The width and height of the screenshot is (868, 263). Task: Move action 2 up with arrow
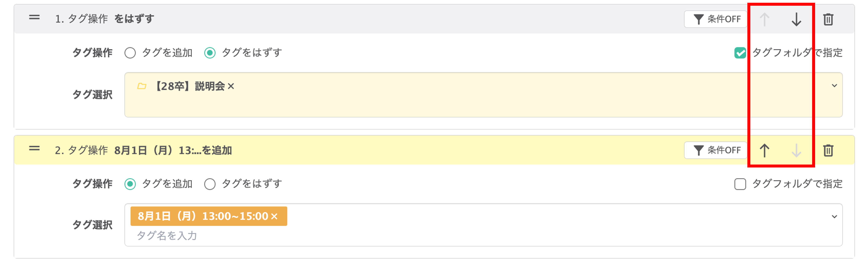(764, 150)
